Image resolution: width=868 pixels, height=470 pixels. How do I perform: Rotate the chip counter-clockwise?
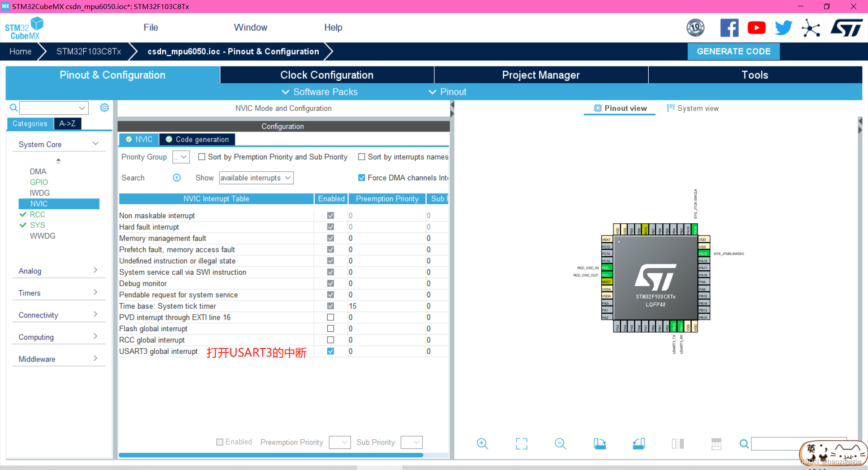pyautogui.click(x=639, y=444)
